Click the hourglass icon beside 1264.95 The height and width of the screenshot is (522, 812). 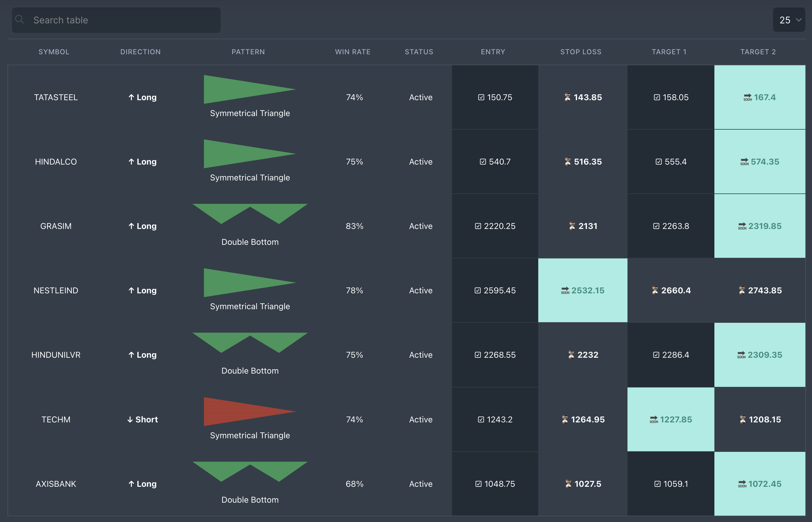[565, 420]
